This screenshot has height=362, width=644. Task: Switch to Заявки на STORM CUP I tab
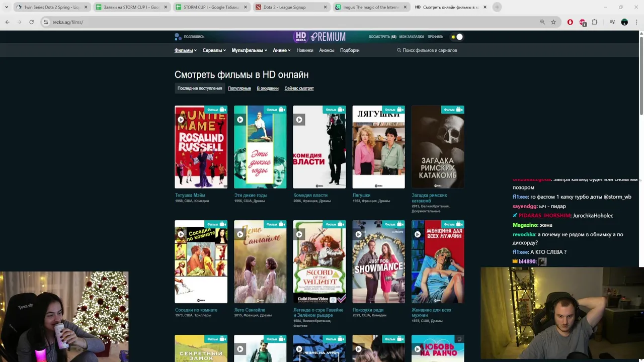coord(132,7)
